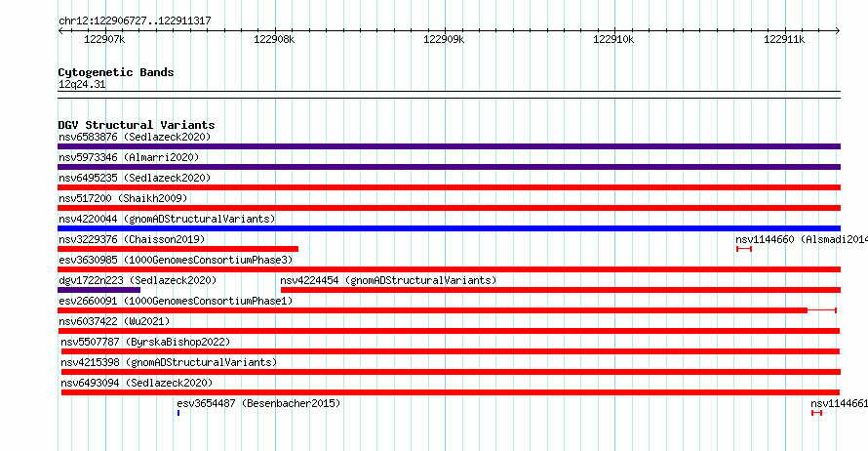The height and width of the screenshot is (451, 868).
Task: Click the 122908k ruler tick label
Action: (x=274, y=40)
